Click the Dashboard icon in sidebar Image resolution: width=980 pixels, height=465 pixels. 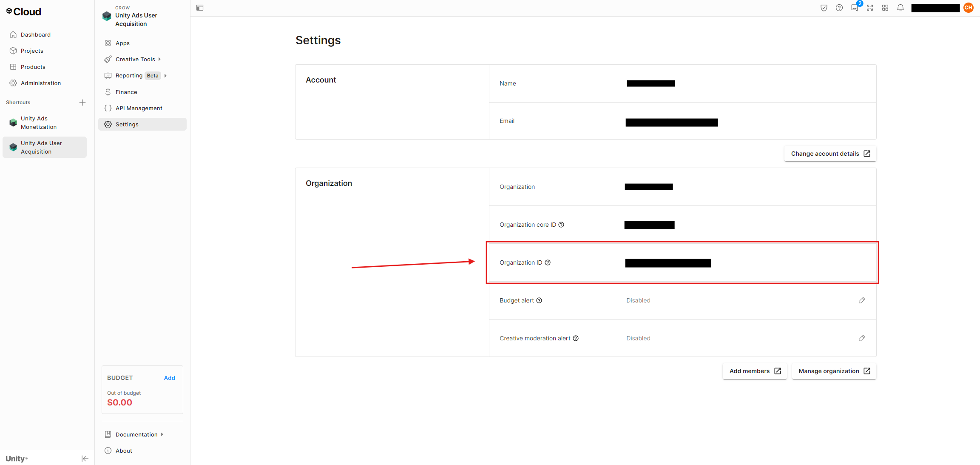click(x=13, y=34)
